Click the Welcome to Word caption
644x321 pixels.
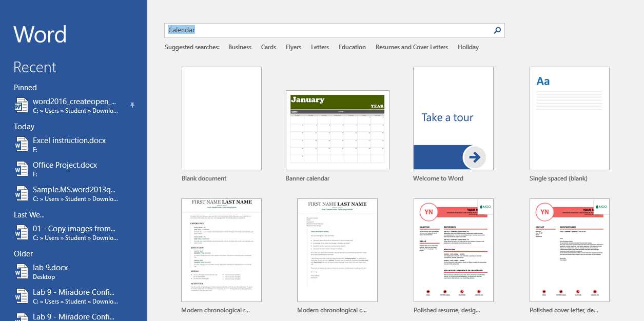pos(438,178)
